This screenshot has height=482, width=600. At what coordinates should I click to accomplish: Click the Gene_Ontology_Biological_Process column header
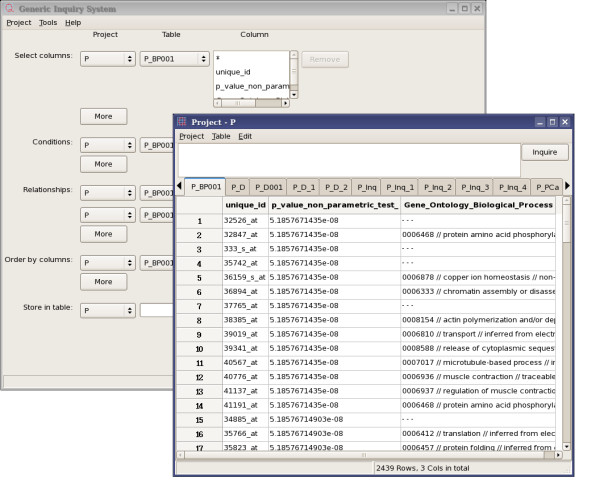point(478,205)
